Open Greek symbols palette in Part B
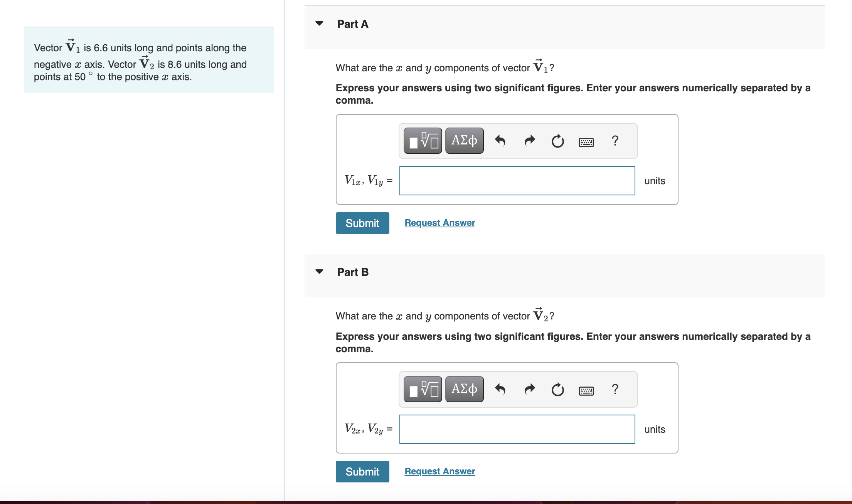 tap(464, 390)
